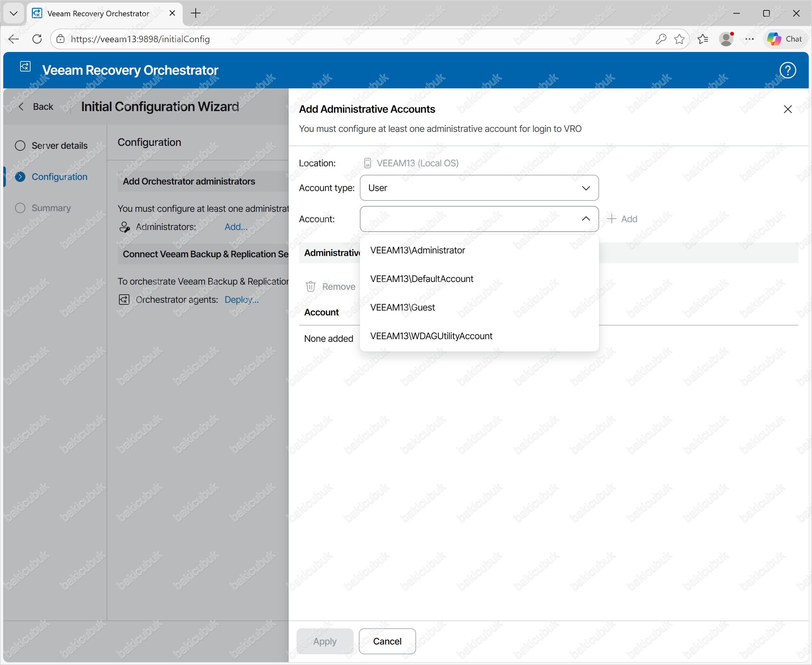Open the browser profile avatar
The image size is (812, 665).
[726, 39]
